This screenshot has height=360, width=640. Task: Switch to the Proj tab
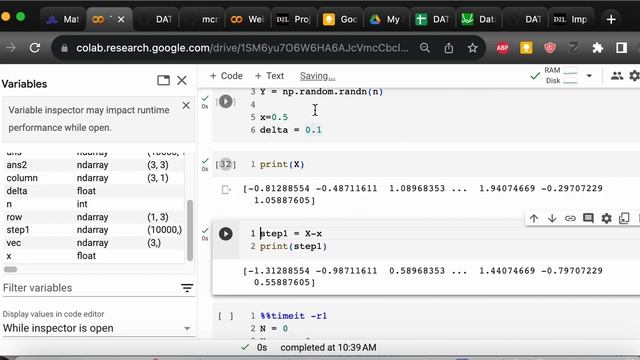click(x=293, y=19)
